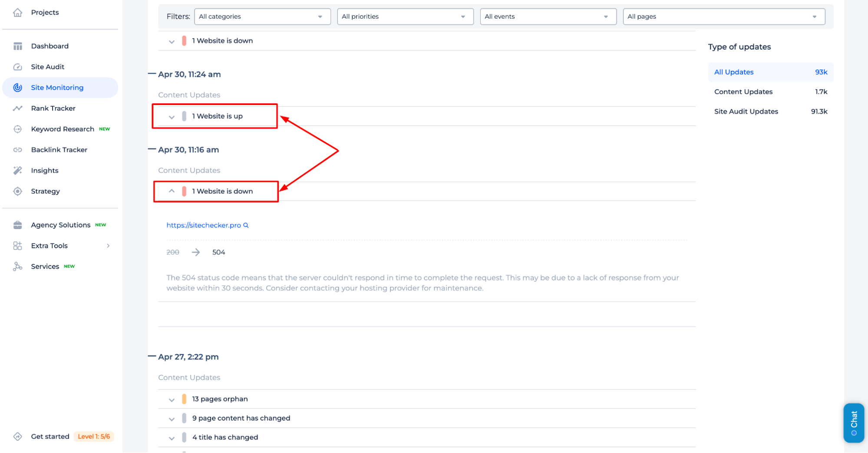The width and height of the screenshot is (868, 453).
Task: Click the Keyword Research icon
Action: pos(17,129)
